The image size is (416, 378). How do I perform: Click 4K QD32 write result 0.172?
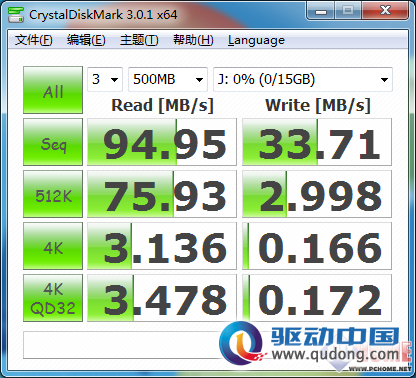317,298
